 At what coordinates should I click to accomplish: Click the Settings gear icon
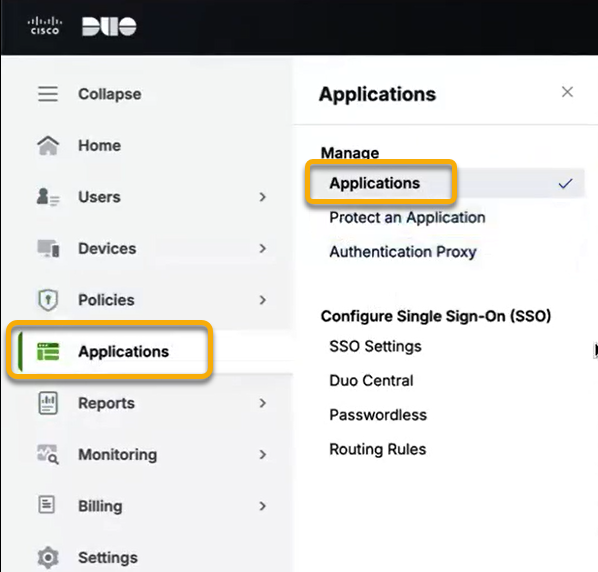(x=48, y=558)
